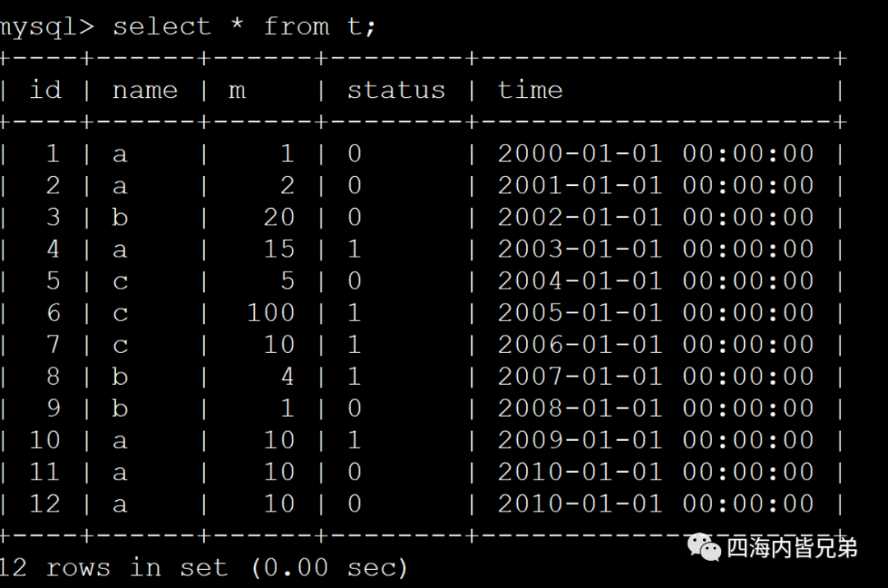Click the '12 rows in set' result text
This screenshot has height=588, width=888.
point(113,567)
